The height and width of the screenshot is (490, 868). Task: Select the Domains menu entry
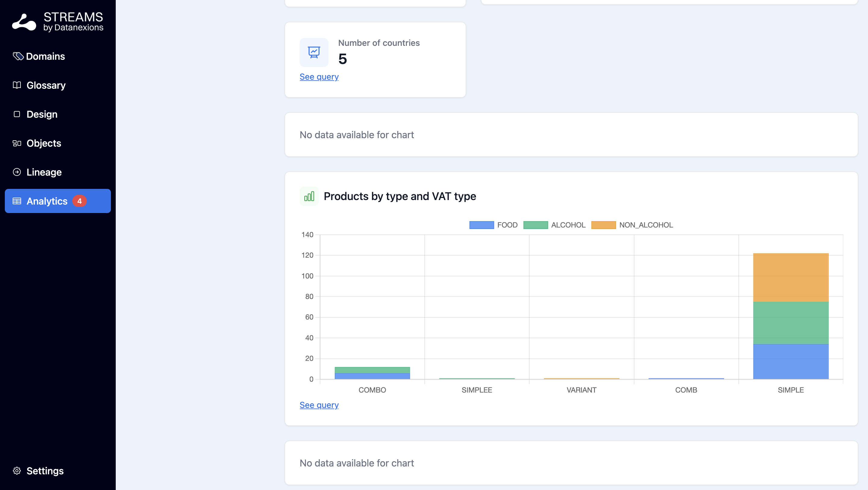(46, 56)
